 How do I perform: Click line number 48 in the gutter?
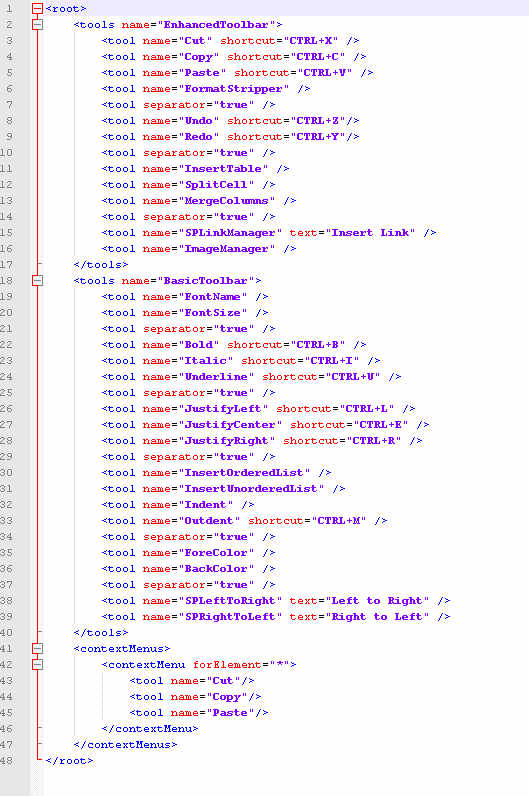[7, 760]
